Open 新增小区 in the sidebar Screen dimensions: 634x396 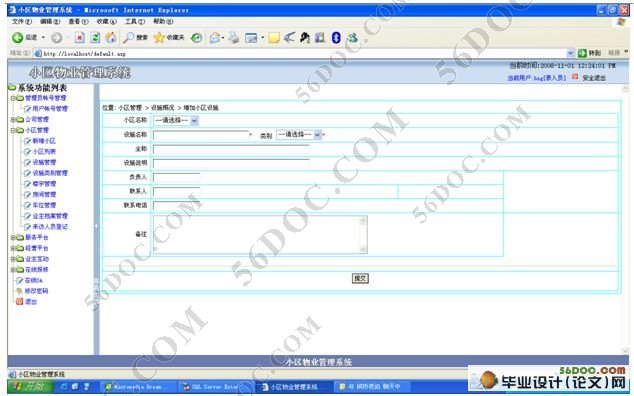(x=44, y=141)
